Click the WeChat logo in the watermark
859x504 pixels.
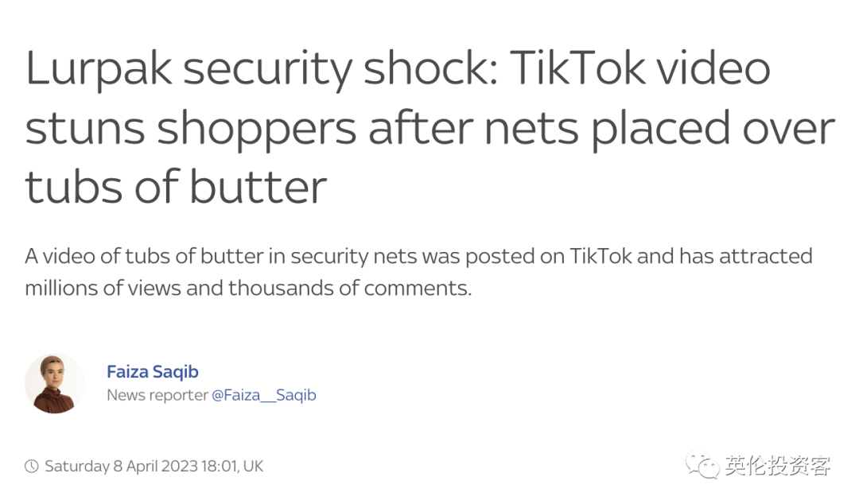pyautogui.click(x=702, y=465)
